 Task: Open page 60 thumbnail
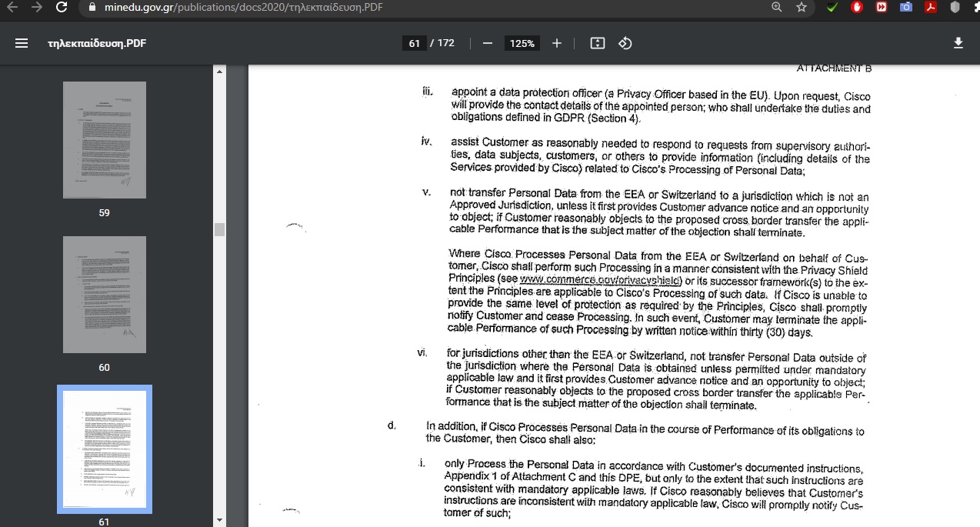105,295
